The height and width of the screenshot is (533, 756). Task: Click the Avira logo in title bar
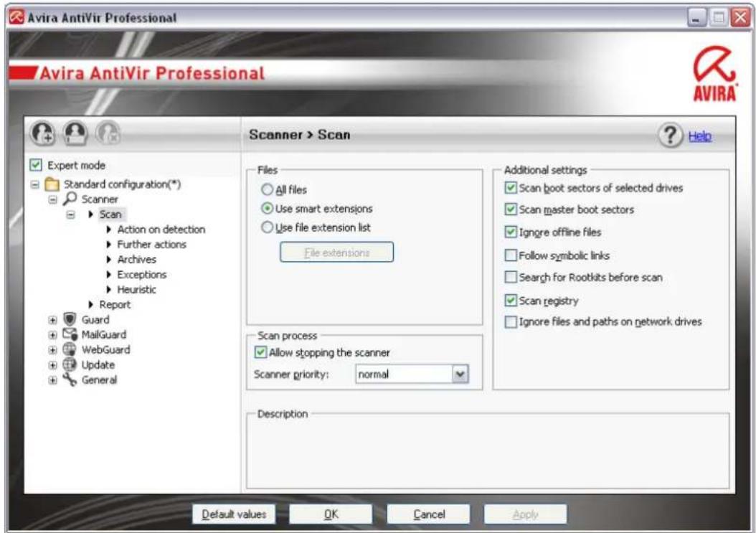pyautogui.click(x=16, y=17)
